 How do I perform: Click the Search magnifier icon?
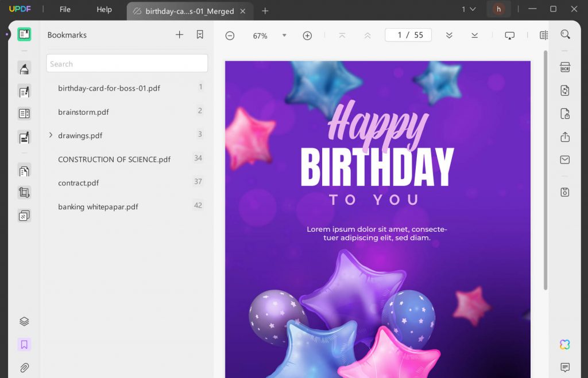pyautogui.click(x=565, y=35)
